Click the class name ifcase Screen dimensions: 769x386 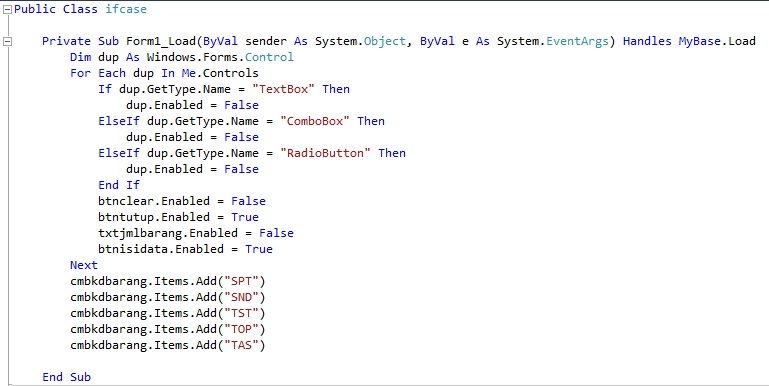click(126, 9)
